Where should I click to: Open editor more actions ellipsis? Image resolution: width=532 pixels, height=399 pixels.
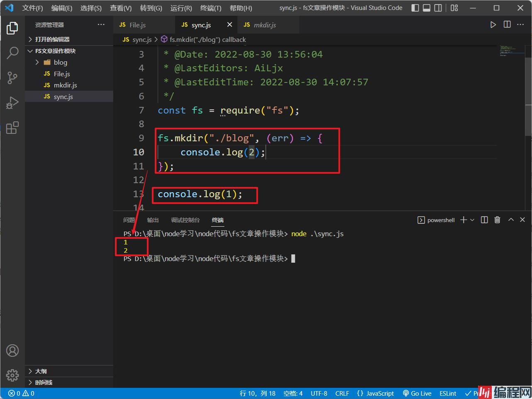(x=521, y=25)
